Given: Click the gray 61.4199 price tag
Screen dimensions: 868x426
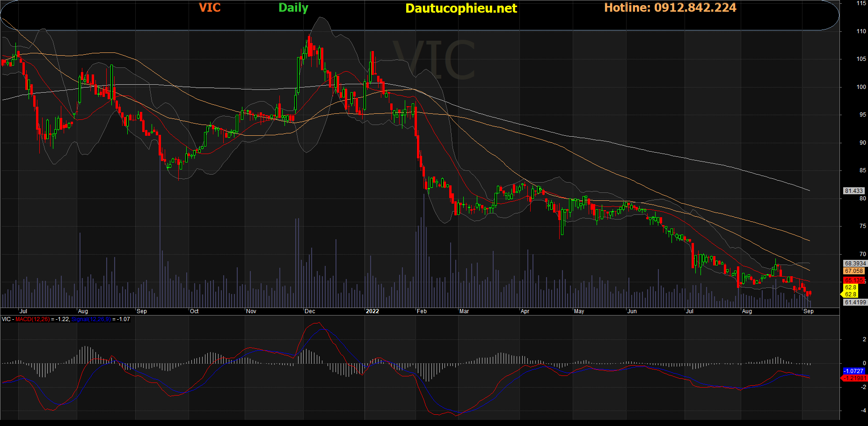Looking at the screenshot, I should click(x=855, y=302).
